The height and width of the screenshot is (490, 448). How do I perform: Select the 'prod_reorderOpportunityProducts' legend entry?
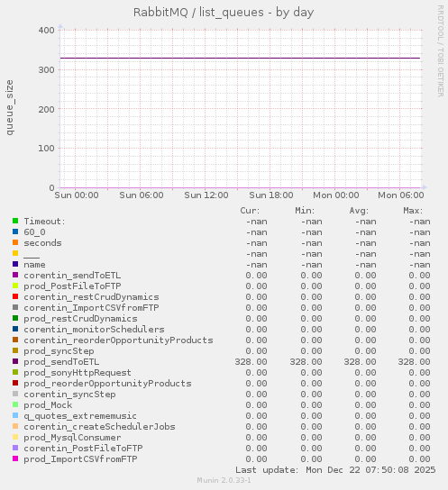[x=107, y=383]
